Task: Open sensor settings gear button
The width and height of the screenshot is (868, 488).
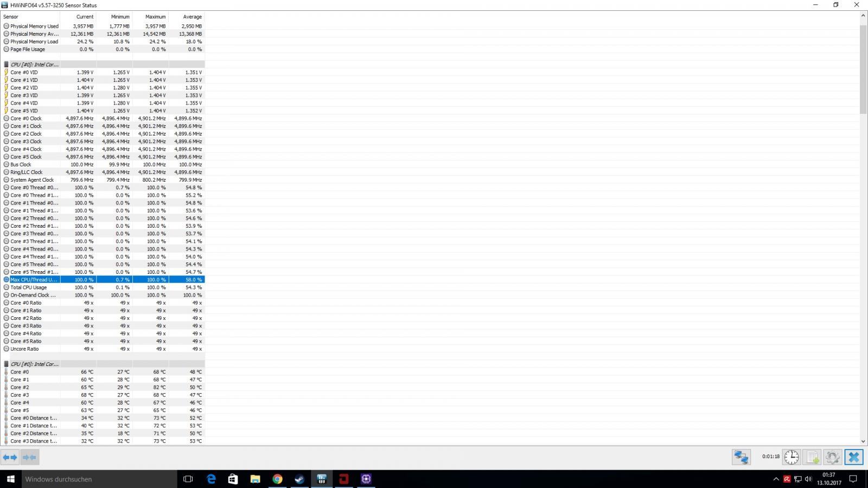Action: click(x=833, y=457)
